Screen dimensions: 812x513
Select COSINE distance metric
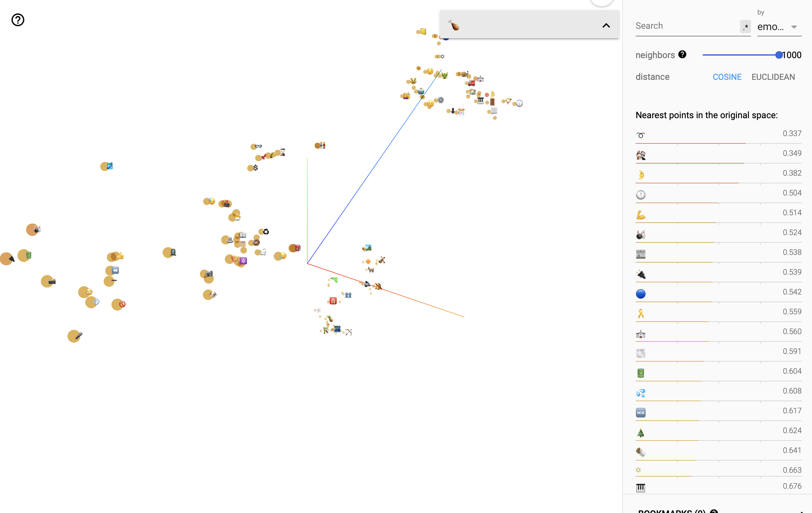pos(727,77)
